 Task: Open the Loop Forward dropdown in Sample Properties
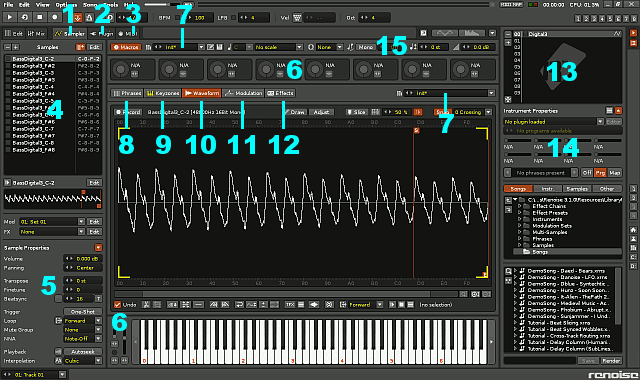[x=83, y=321]
